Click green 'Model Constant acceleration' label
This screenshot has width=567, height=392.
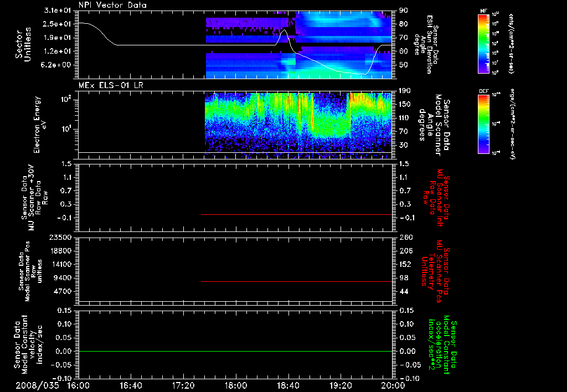click(442, 345)
